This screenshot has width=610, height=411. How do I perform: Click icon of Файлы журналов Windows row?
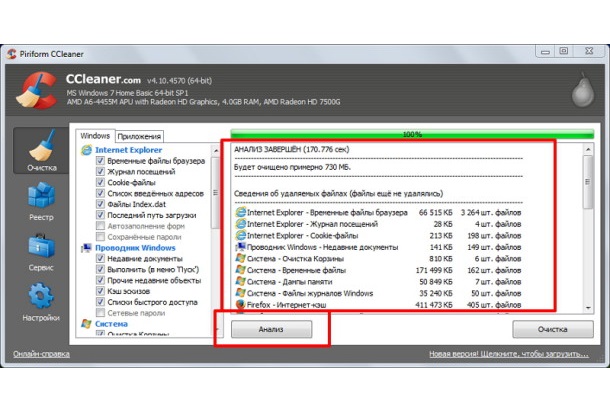(240, 293)
